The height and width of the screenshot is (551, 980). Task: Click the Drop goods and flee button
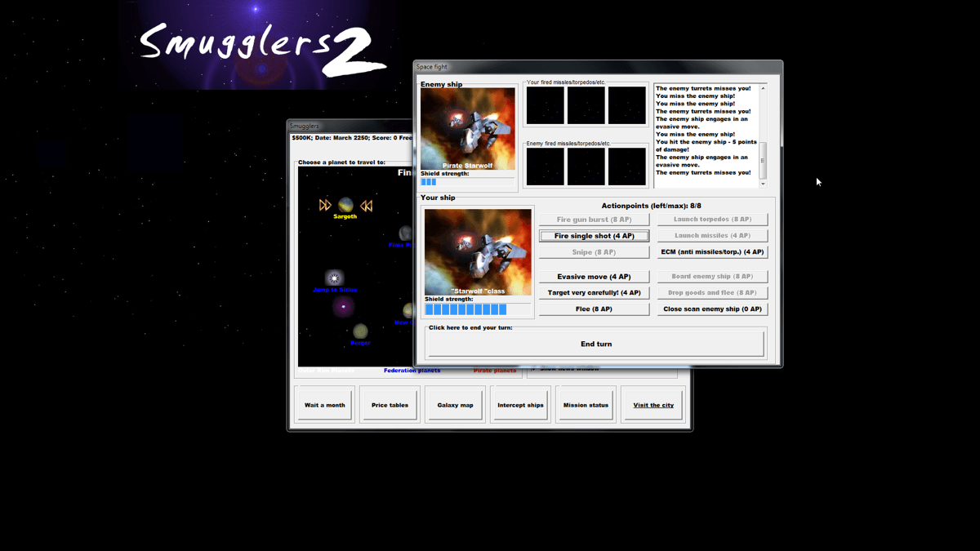click(x=712, y=293)
